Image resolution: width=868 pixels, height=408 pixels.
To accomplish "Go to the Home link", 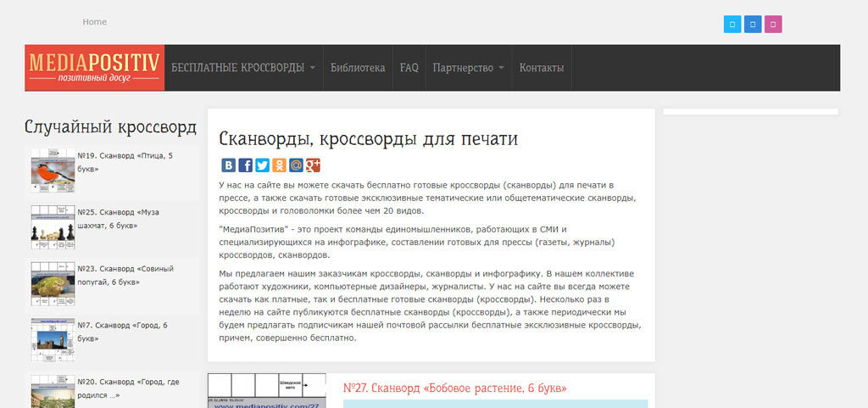I will coord(95,22).
